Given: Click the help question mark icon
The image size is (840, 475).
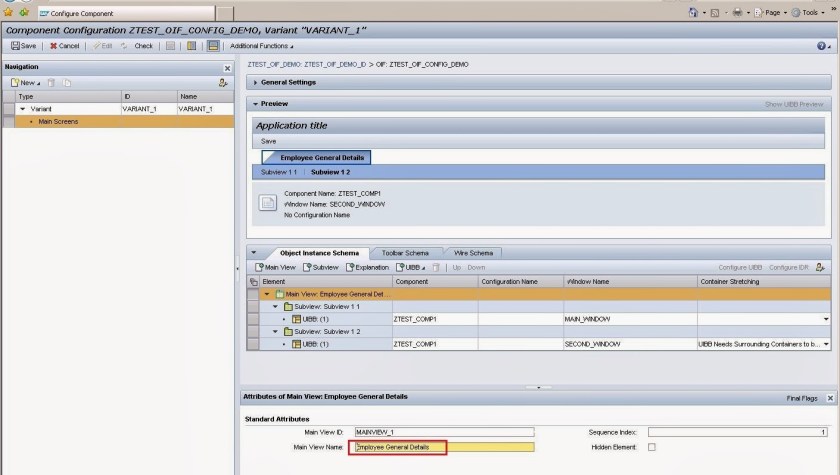Looking at the screenshot, I should click(x=822, y=46).
